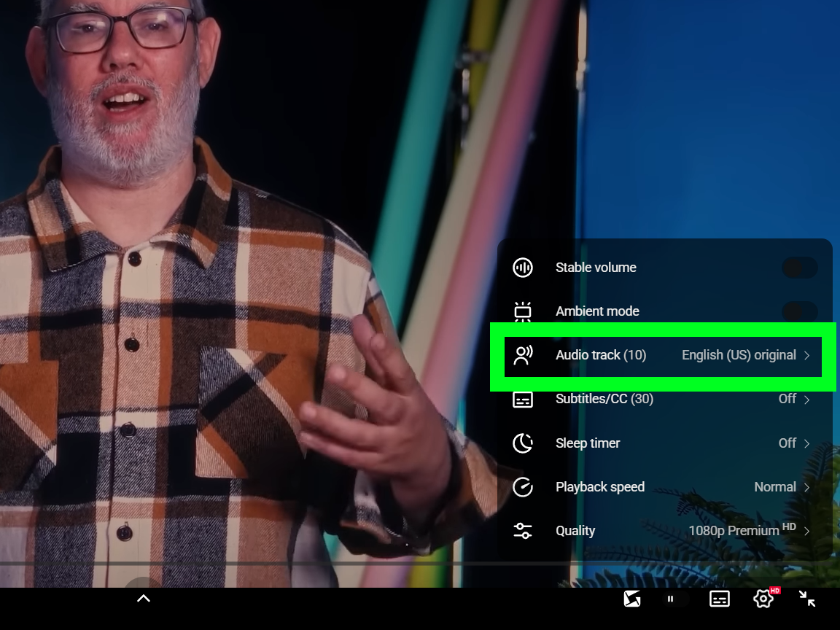This screenshot has height=630, width=840.
Task: Click the Ambient mode label
Action: [x=597, y=311]
